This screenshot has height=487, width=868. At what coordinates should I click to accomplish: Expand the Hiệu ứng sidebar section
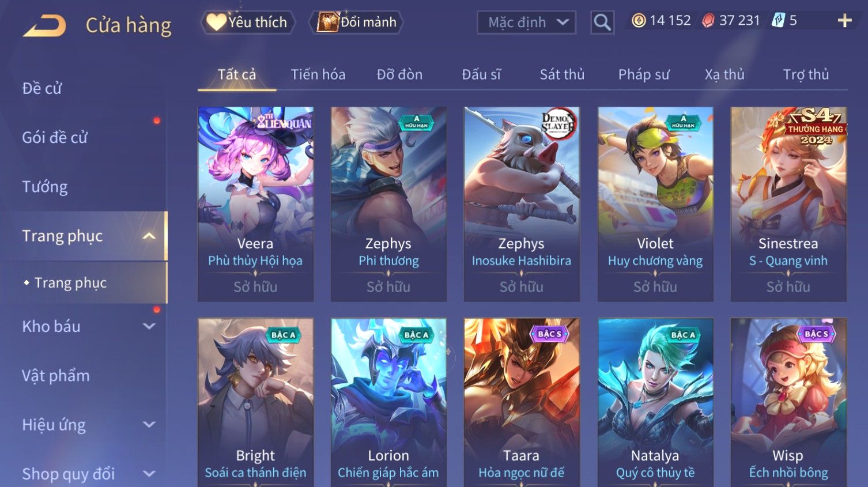pyautogui.click(x=149, y=425)
